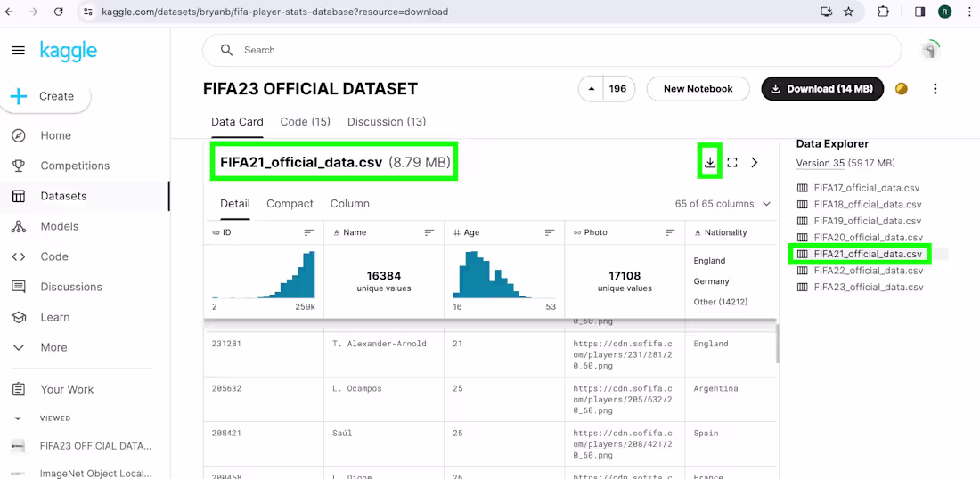The height and width of the screenshot is (479, 980).
Task: Open the three-dot more options menu
Action: 935,89
